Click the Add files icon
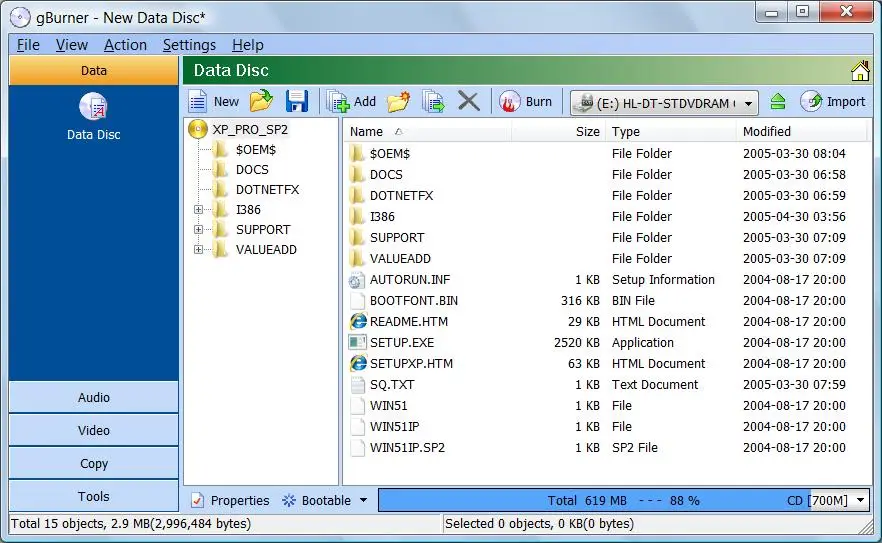 338,102
